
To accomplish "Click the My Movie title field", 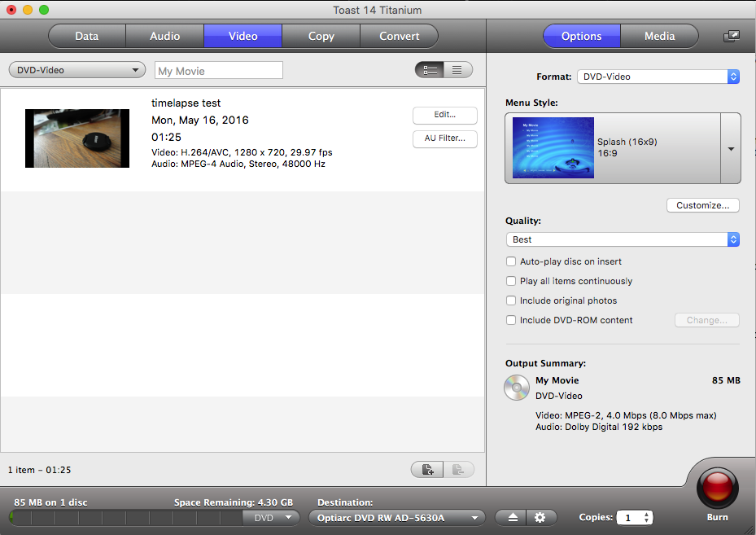I will pos(218,70).
